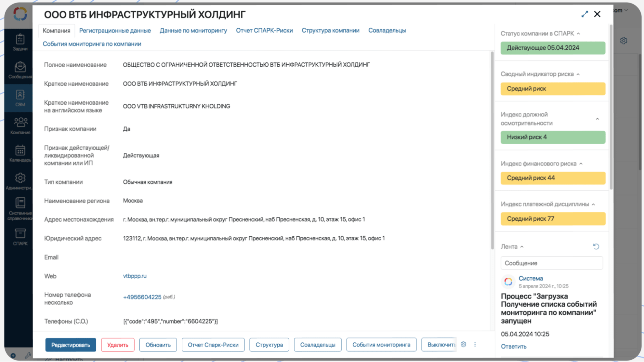Viewport: 644px width, 362px height.
Task: Click the Выключить button
Action: [x=439, y=345]
